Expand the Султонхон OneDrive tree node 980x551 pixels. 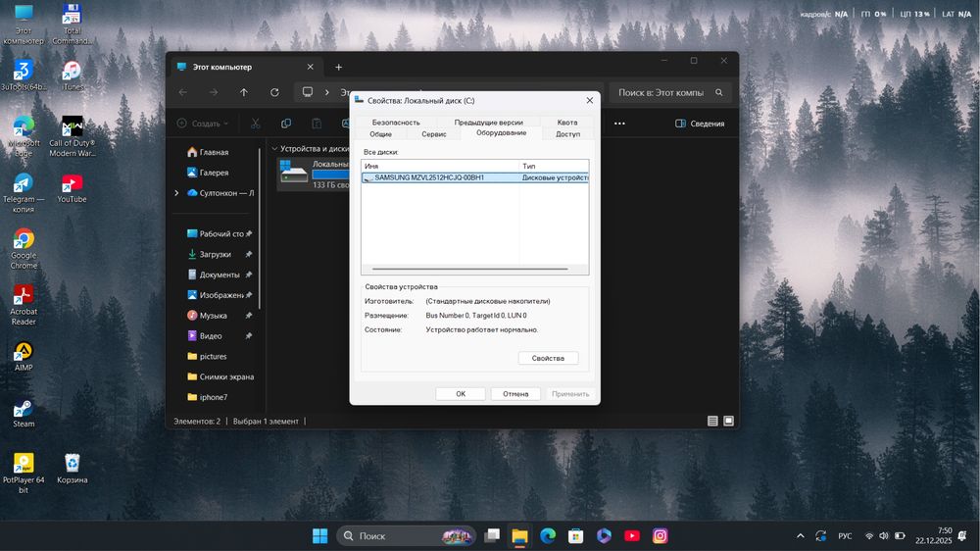click(176, 193)
